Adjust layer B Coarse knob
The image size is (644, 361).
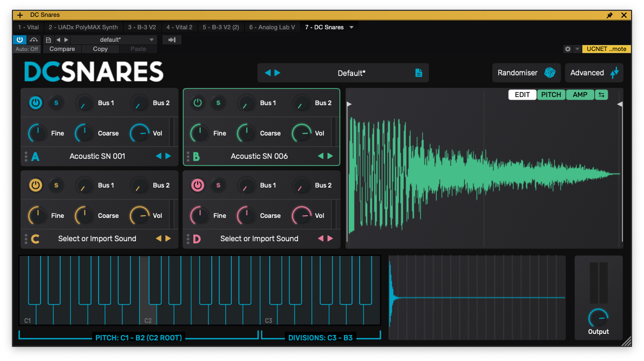tap(246, 133)
